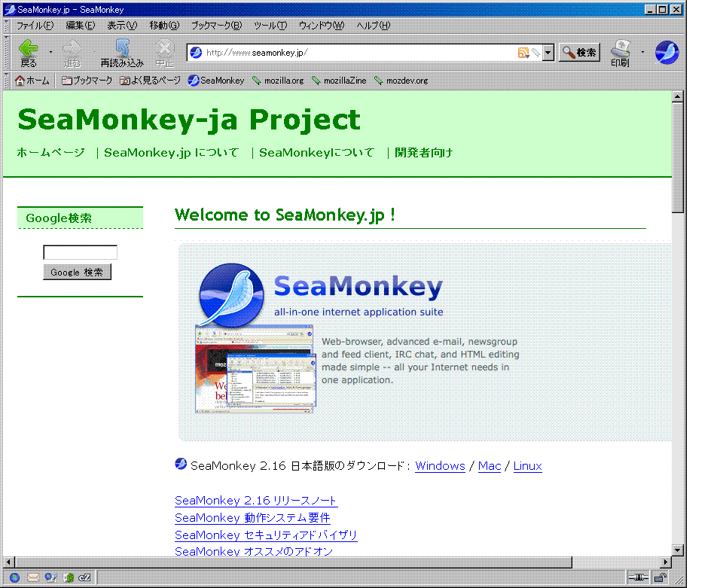Click the security padlock icon in status bar
Image resolution: width=723 pixels, height=588 pixels.
coord(660,577)
